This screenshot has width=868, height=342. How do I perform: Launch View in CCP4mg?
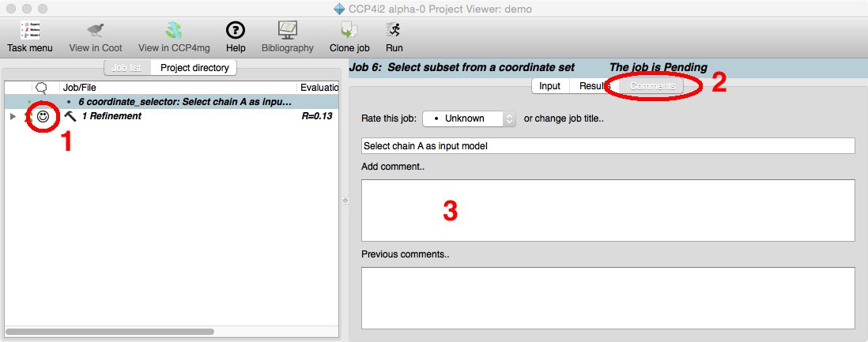coord(174,31)
